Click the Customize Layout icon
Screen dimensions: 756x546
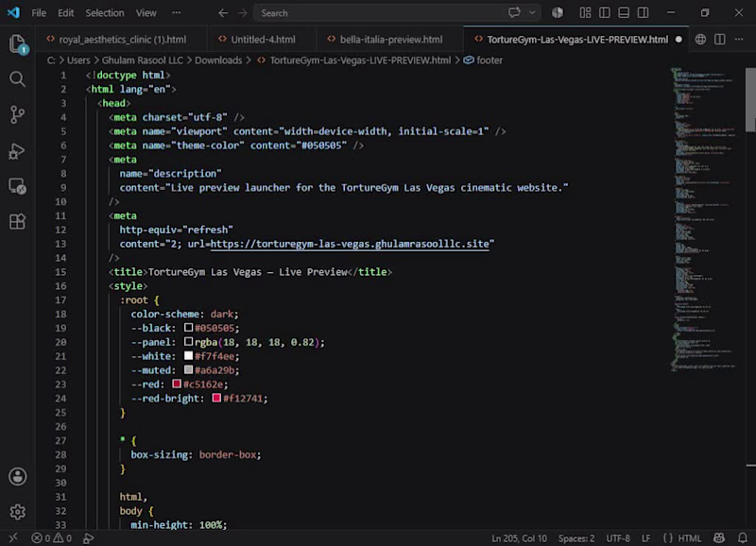[585, 12]
